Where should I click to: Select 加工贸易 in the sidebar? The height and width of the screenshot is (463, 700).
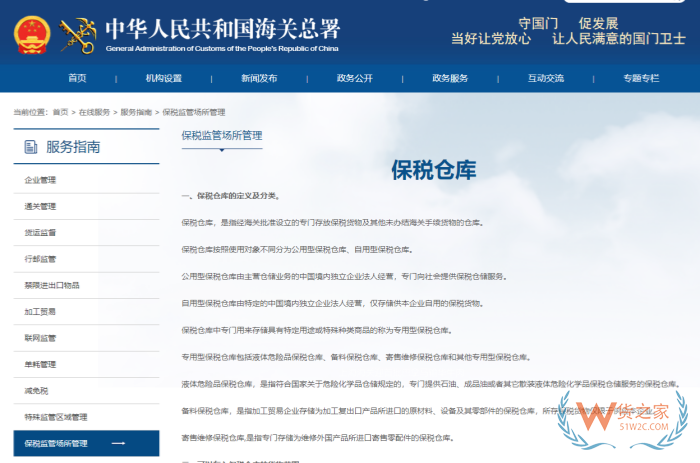tap(40, 312)
